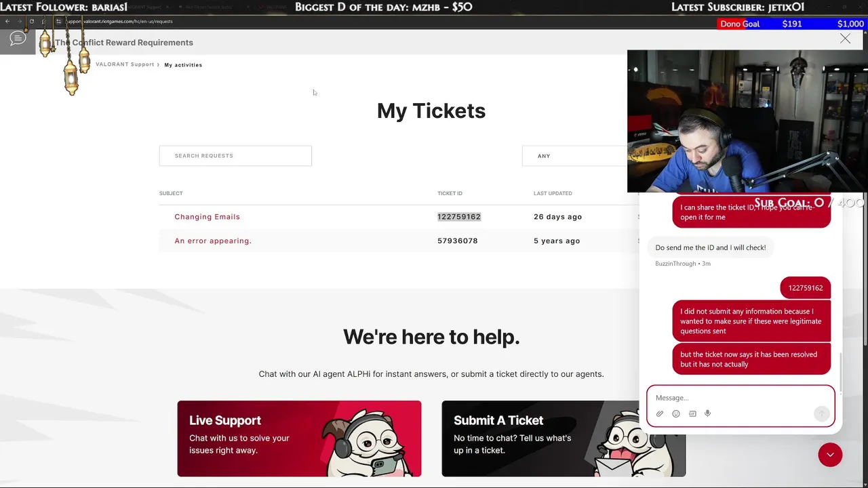Go to VALORANT Support breadcrumb
Screen dimensions: 868x488
tap(125, 64)
